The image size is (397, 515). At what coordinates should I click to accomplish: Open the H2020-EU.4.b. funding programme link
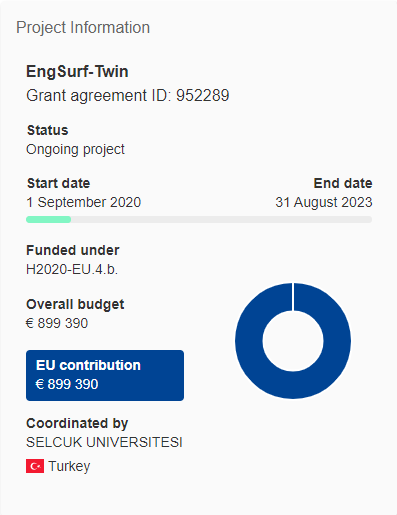72,269
